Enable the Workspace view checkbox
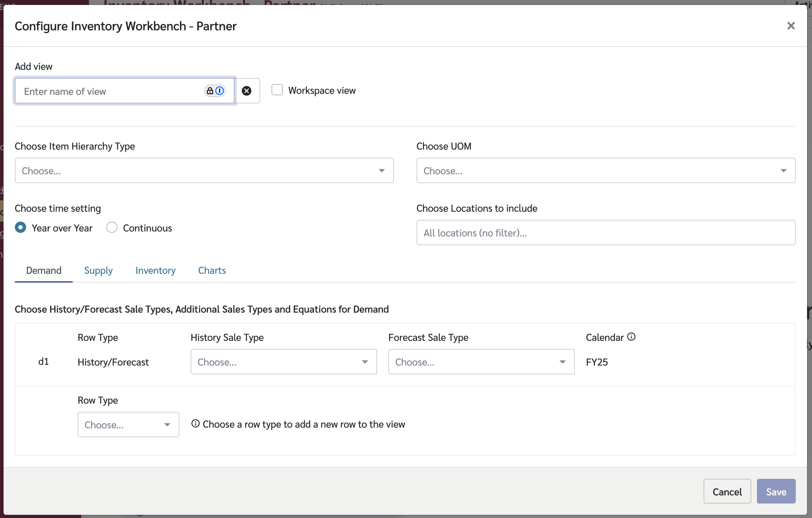Screen dimensions: 812x518 [x=277, y=90]
